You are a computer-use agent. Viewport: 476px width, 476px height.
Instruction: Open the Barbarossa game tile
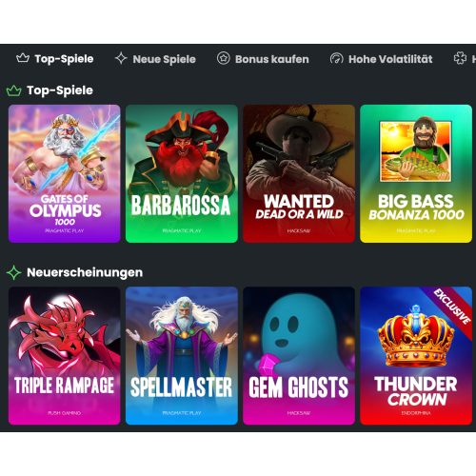[182, 173]
